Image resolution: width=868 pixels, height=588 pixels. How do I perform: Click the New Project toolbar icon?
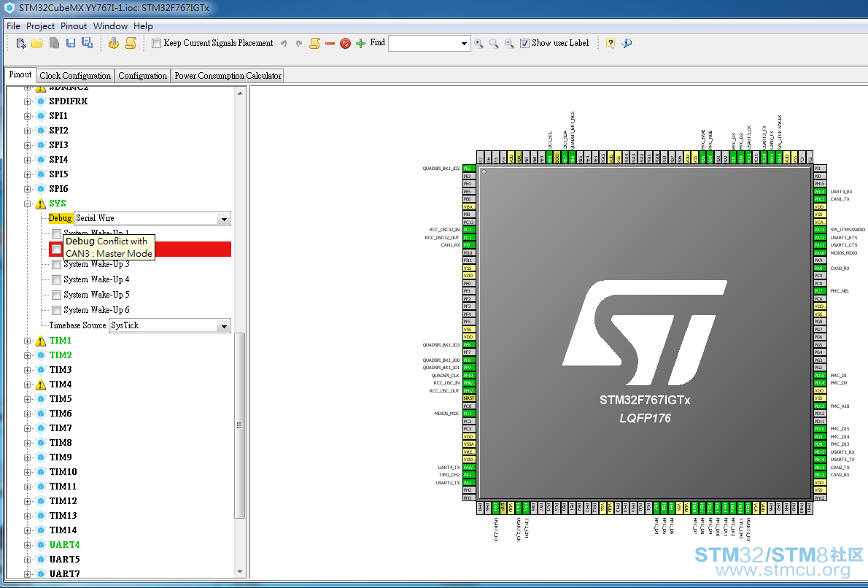[x=21, y=43]
